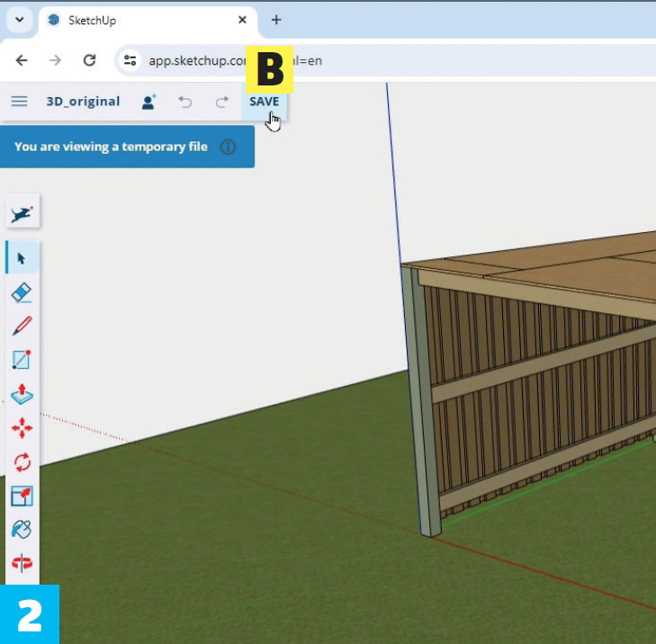Click the Select arrow tool
The width and height of the screenshot is (656, 644).
pyautogui.click(x=22, y=259)
